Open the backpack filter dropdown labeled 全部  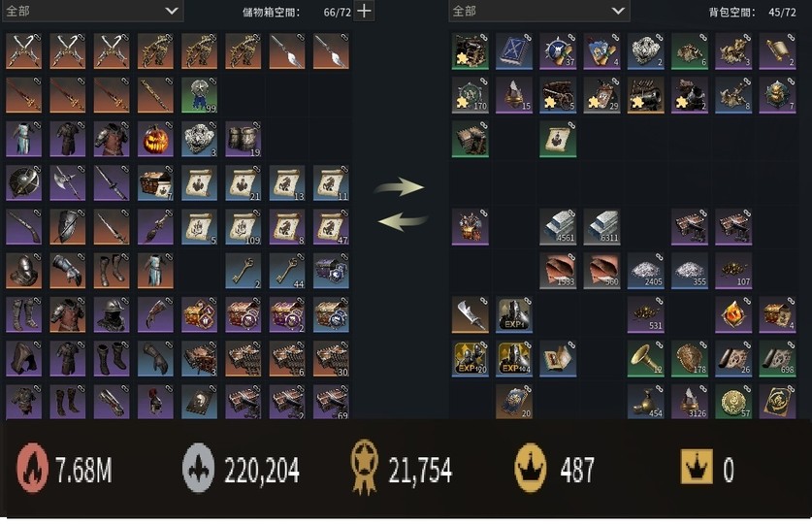tap(539, 11)
